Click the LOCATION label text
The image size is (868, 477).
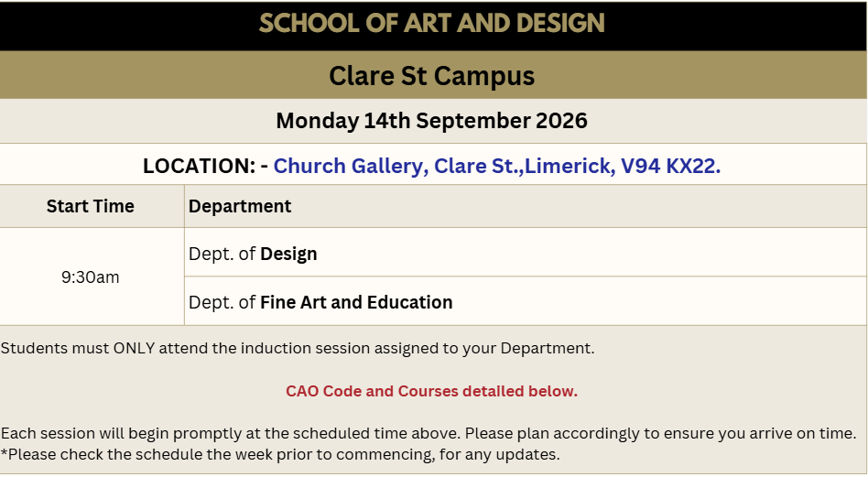(x=199, y=166)
